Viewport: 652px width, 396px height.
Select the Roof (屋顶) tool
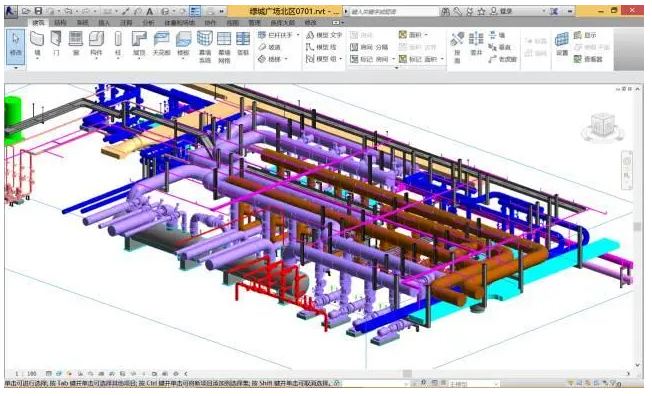pyautogui.click(x=139, y=44)
